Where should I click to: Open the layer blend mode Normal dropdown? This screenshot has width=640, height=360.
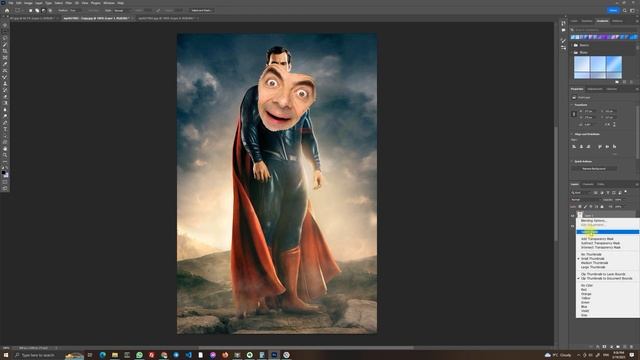[x=585, y=200]
